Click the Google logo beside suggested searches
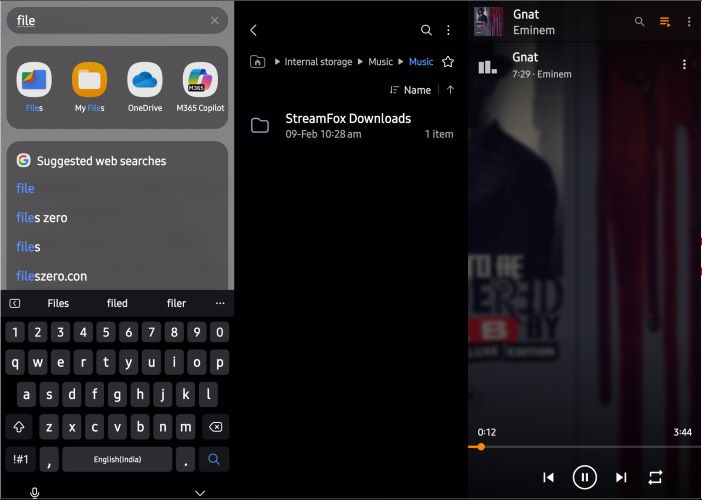This screenshot has height=500, width=702. point(23,160)
